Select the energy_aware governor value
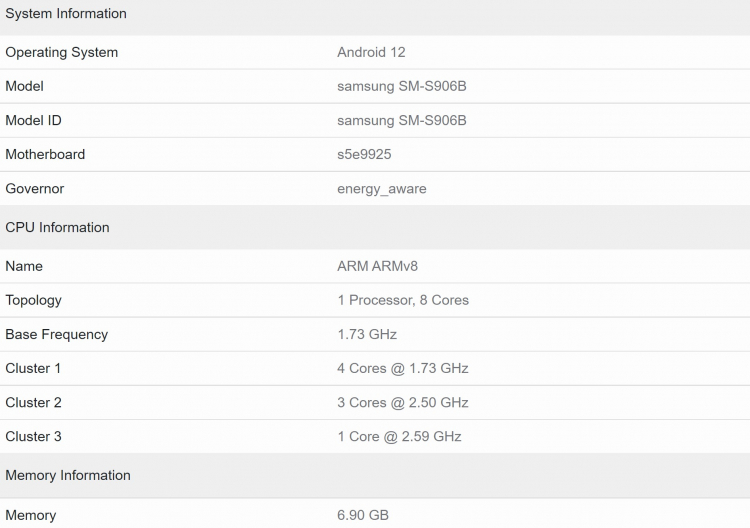The width and height of the screenshot is (750, 528). [381, 188]
